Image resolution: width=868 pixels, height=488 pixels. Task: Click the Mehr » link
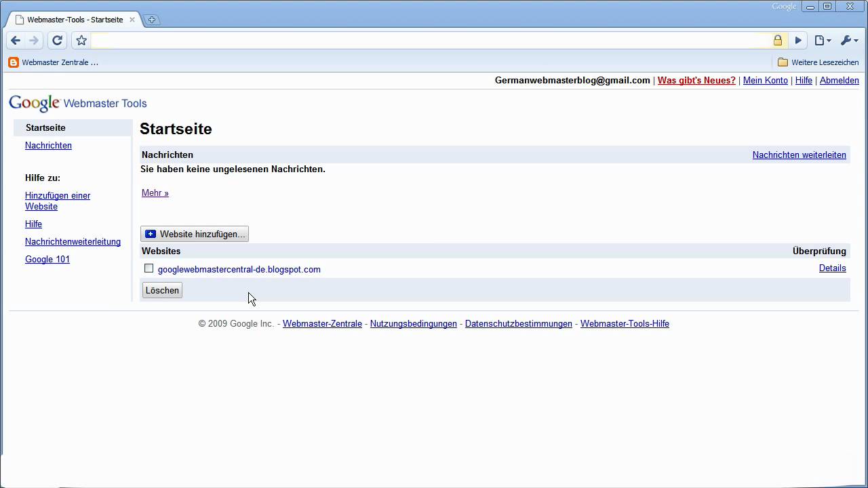tap(155, 192)
